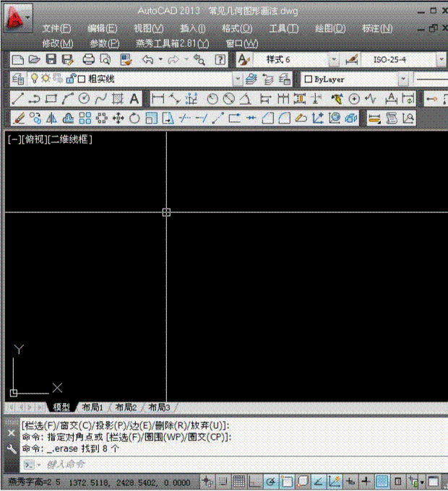448x491 pixels.
Task: Expand the text style dropdown showing 样式 6
Action: (x=334, y=59)
